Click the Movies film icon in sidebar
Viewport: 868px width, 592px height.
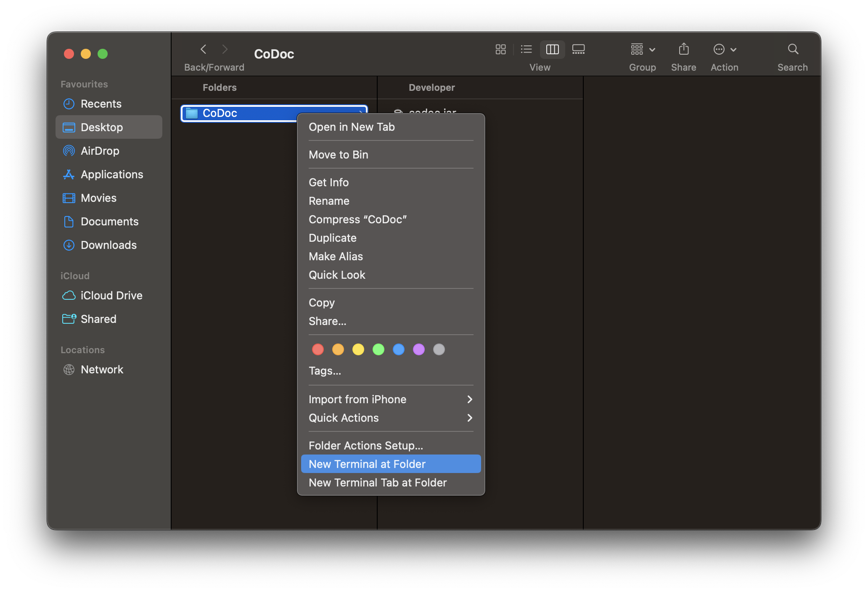pos(69,198)
